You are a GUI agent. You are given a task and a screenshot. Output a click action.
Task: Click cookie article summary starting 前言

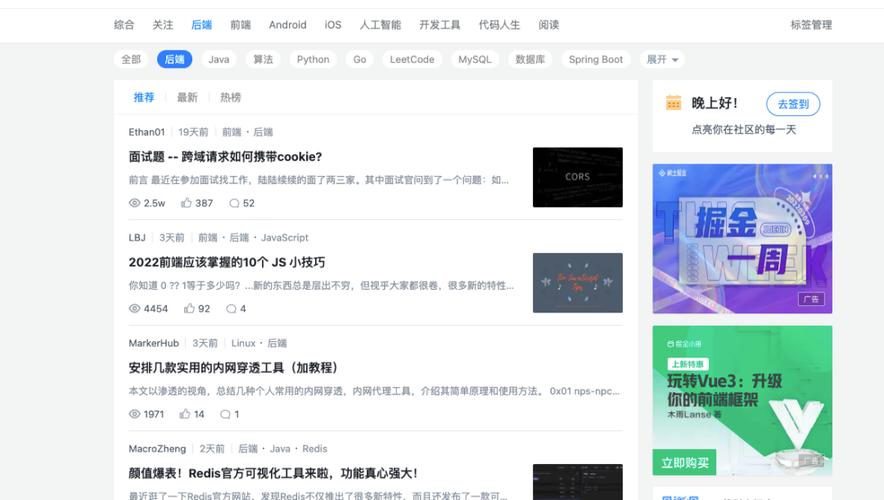319,180
